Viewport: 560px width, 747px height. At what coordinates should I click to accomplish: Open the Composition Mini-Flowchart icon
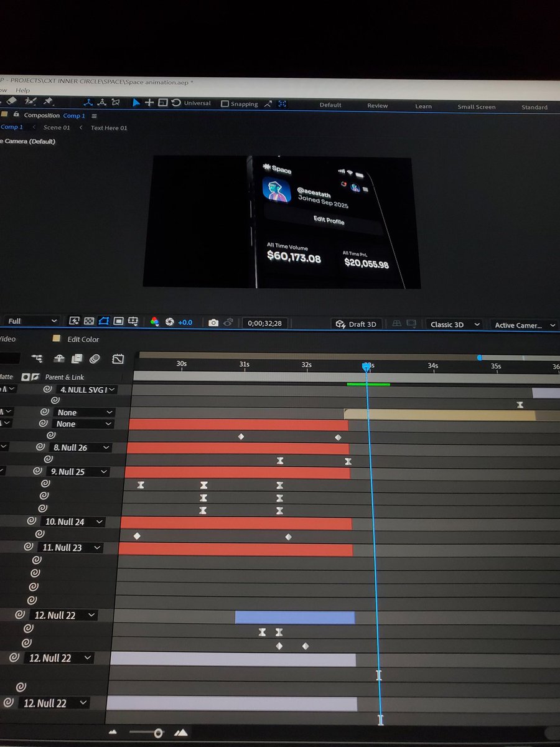pos(37,358)
